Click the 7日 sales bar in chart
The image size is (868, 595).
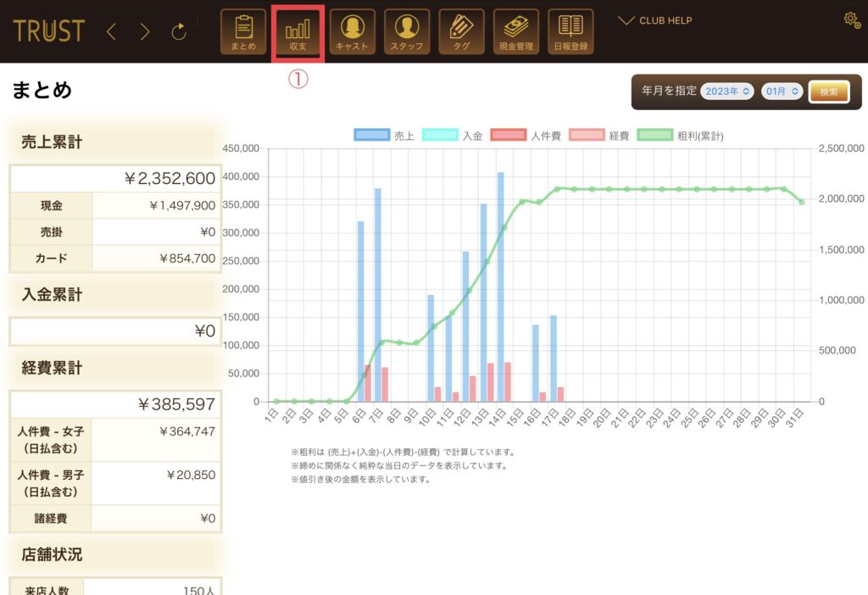[x=378, y=295]
